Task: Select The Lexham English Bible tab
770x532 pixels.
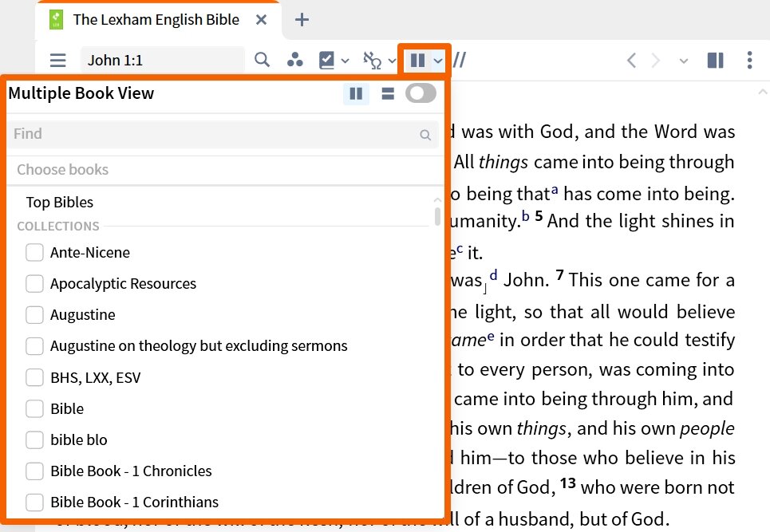Action: pyautogui.click(x=156, y=20)
